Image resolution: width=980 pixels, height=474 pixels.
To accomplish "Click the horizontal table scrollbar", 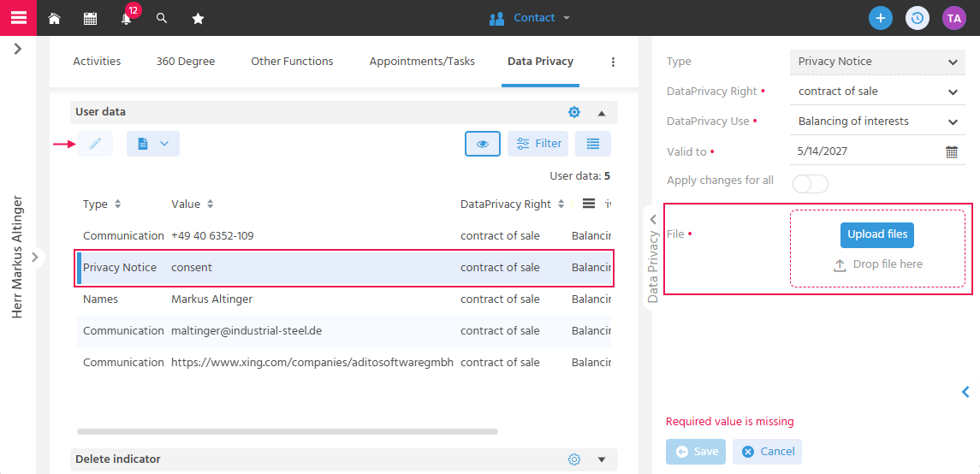I will (288, 431).
